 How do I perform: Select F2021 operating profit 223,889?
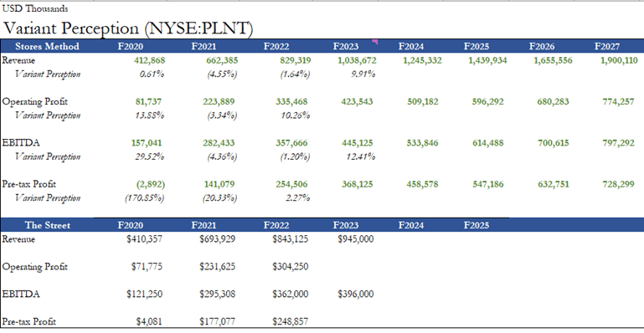(x=219, y=102)
